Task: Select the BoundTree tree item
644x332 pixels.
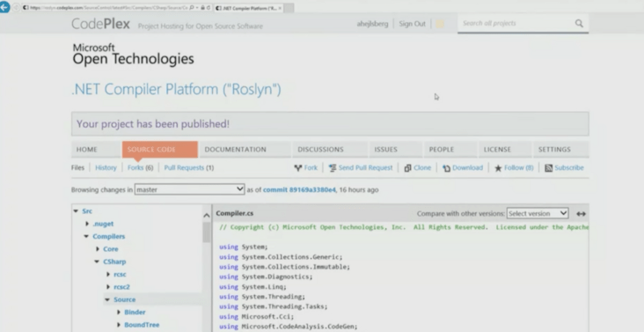Action: pyautogui.click(x=142, y=325)
